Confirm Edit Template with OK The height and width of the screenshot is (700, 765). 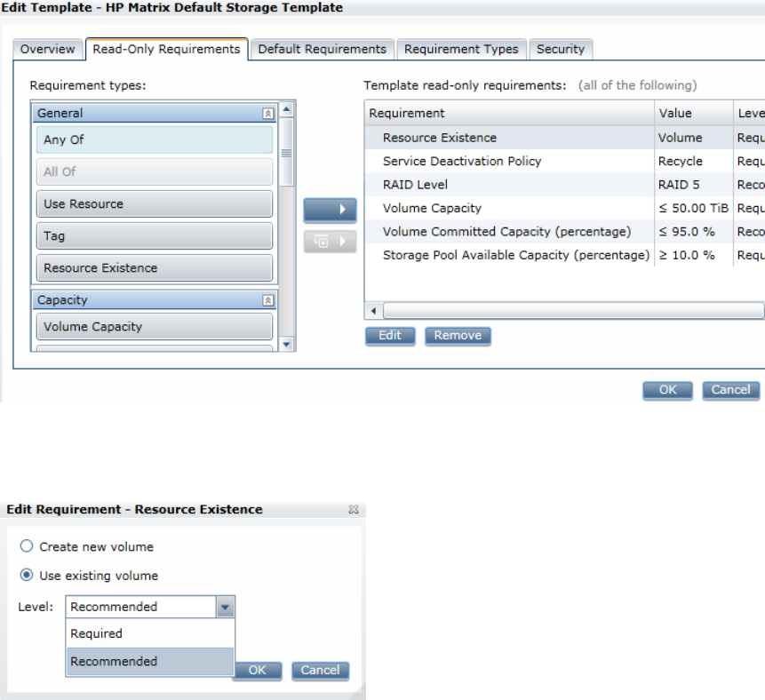[x=667, y=390]
